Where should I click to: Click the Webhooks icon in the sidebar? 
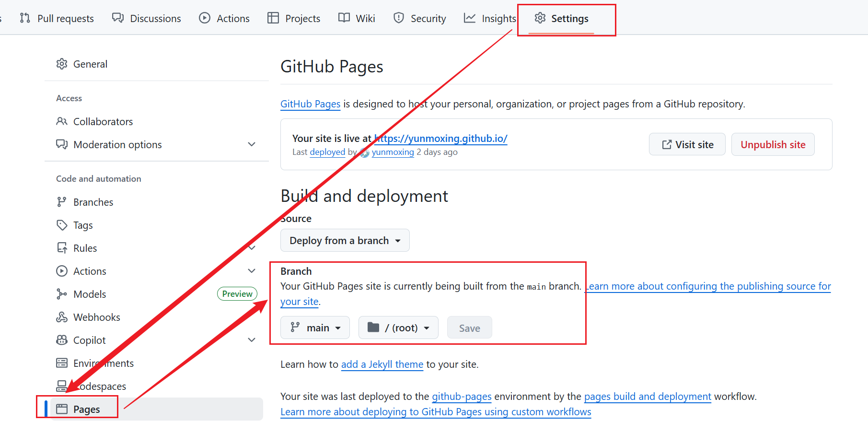[62, 317]
